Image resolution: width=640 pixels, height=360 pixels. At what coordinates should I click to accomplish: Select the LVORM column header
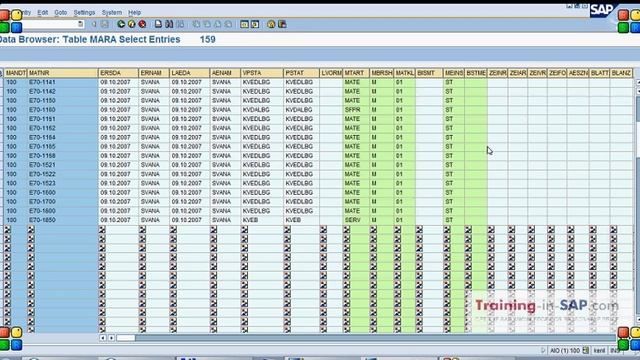point(331,73)
